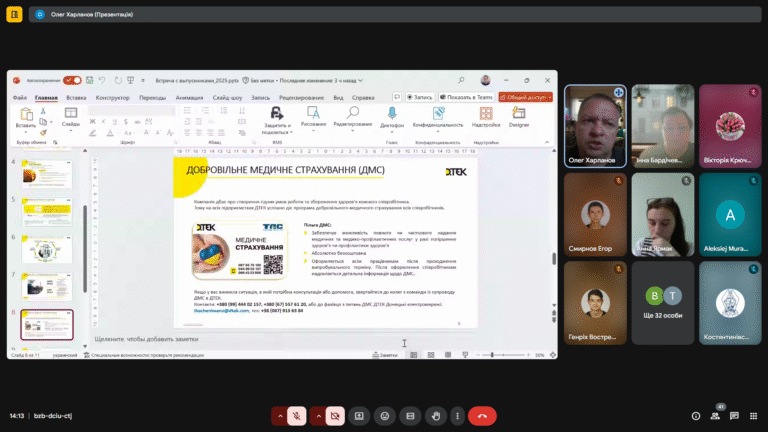Open the Meet activities grid icon

click(753, 416)
